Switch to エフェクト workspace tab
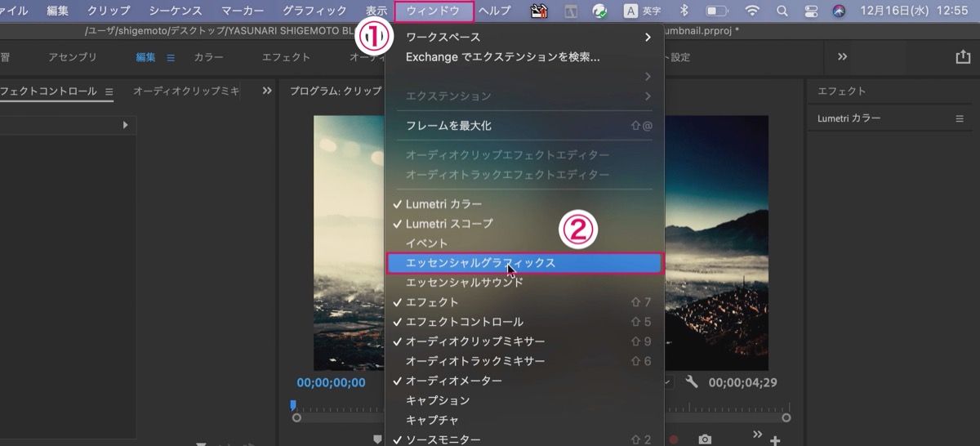 coord(286,57)
